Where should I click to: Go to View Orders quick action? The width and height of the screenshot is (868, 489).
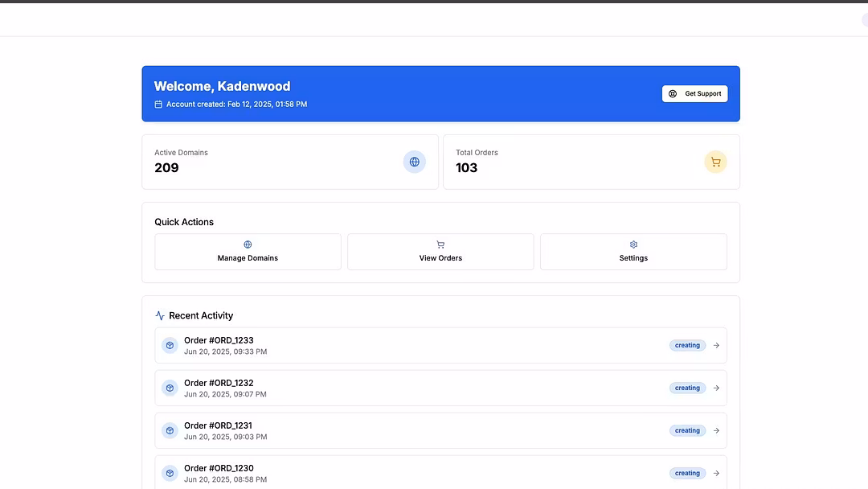[x=440, y=252]
